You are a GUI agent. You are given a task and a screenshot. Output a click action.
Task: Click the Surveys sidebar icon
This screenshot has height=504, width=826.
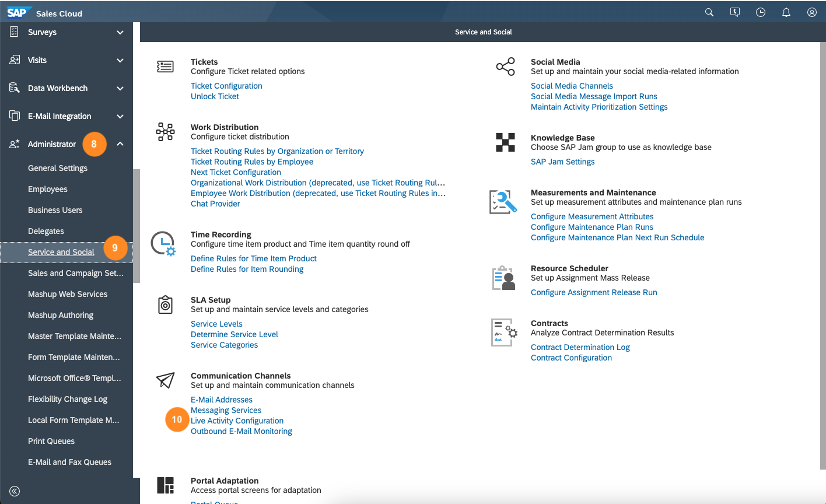tap(15, 32)
